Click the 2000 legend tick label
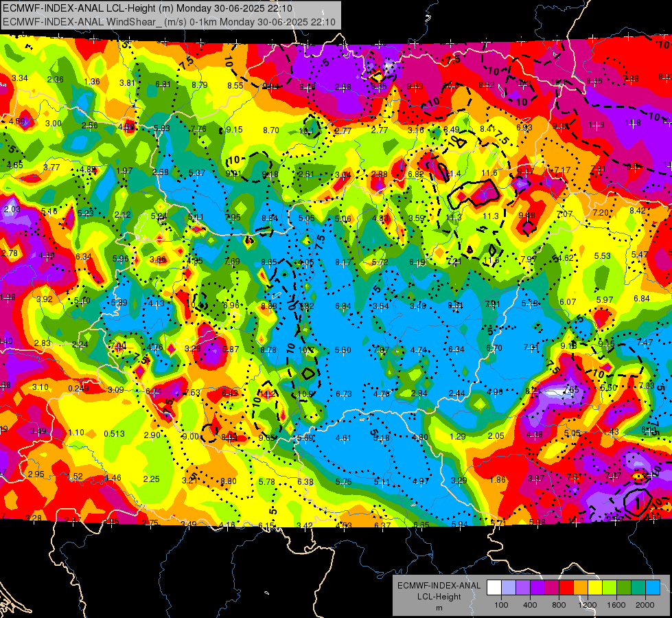 point(645,605)
